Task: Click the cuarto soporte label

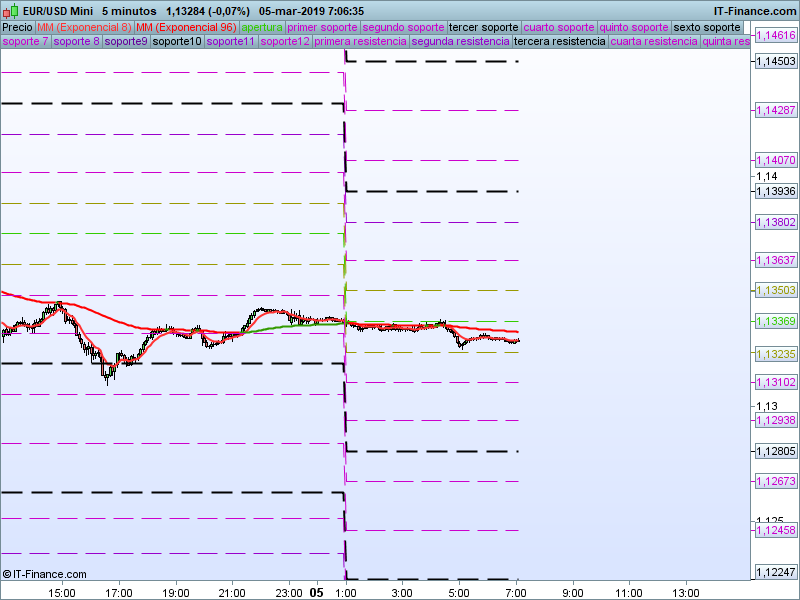Action: pos(559,28)
